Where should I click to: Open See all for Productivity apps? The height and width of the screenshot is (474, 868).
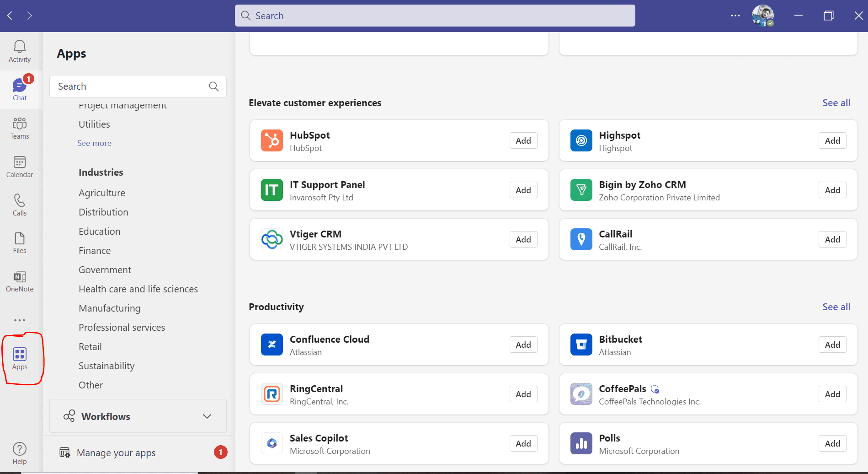click(836, 307)
